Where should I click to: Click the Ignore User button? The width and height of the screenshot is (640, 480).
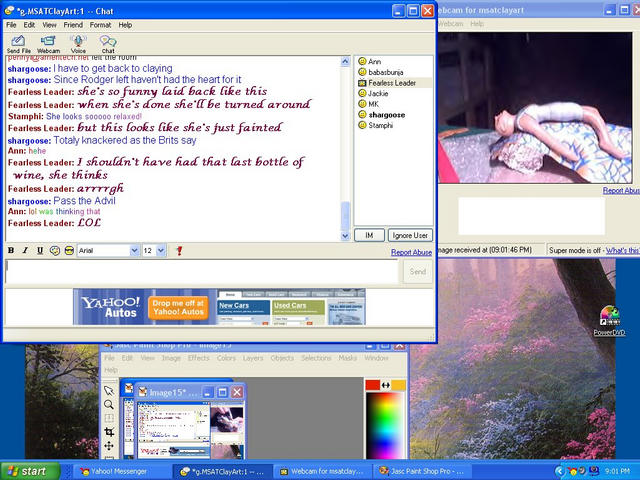(x=409, y=236)
